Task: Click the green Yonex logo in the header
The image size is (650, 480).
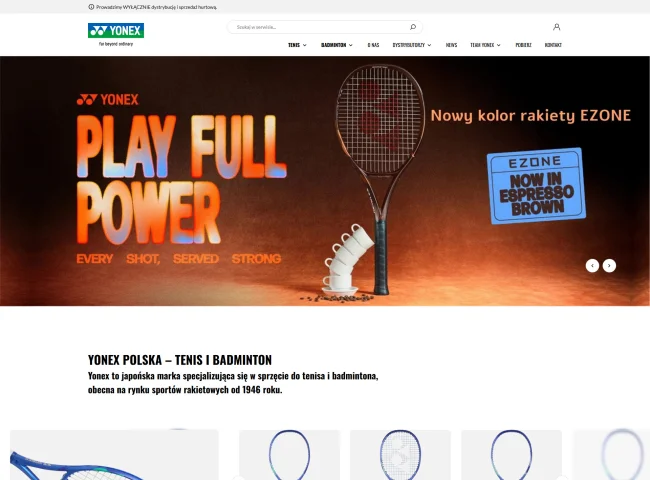Action: 116,31
